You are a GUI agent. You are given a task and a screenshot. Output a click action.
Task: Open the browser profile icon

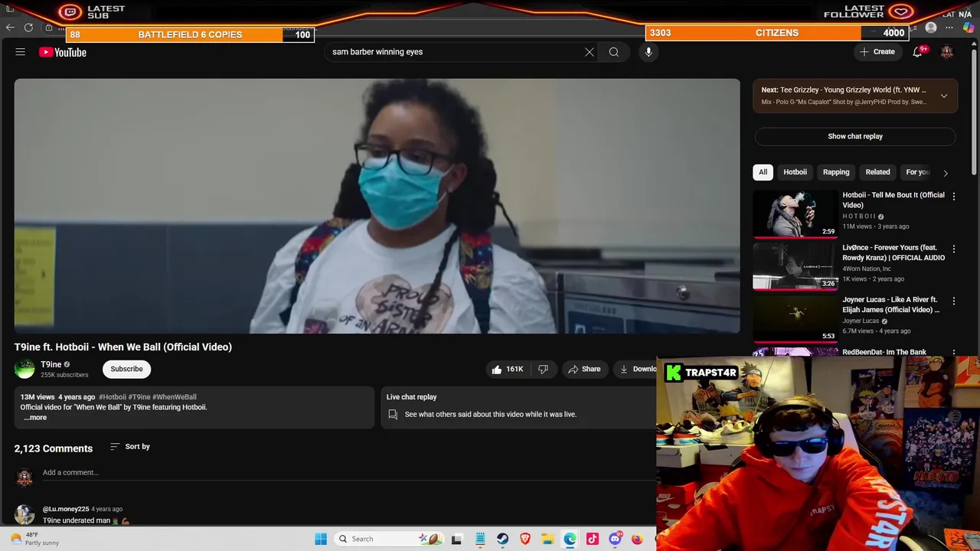point(931,28)
